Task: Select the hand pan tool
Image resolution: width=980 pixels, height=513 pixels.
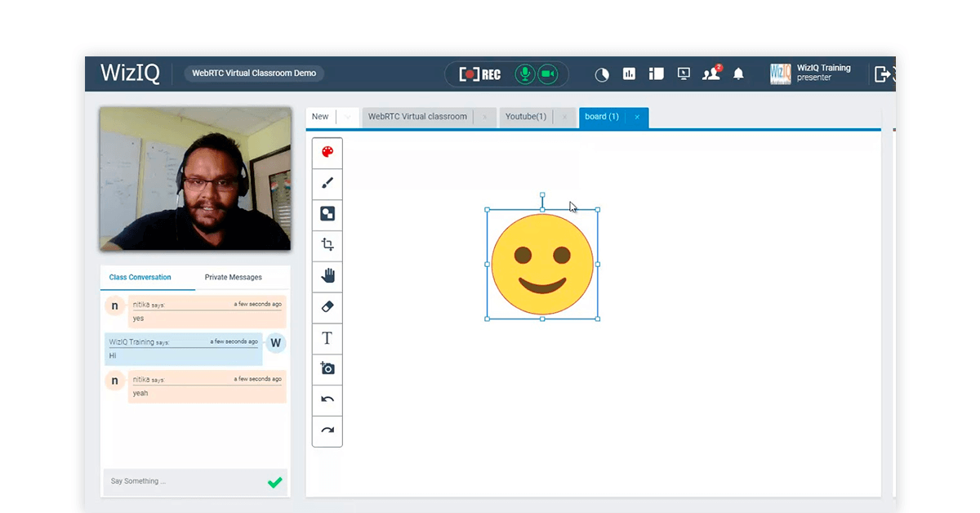Action: tap(327, 275)
